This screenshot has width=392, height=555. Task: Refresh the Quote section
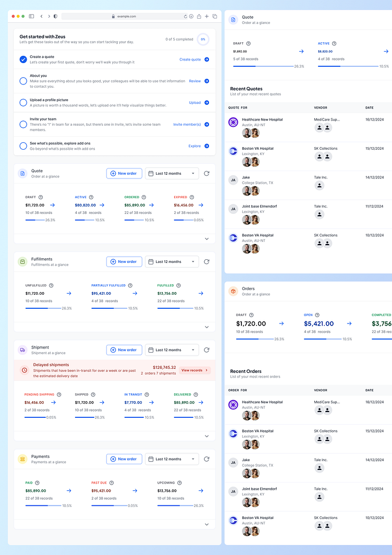(206, 173)
